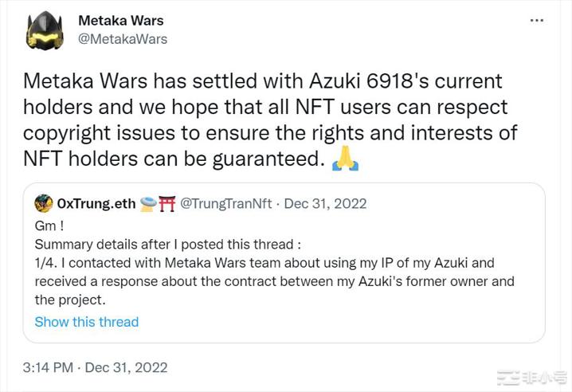This screenshot has height=392, width=572.
Task: Click the folded hands emoji
Action: 345,159
